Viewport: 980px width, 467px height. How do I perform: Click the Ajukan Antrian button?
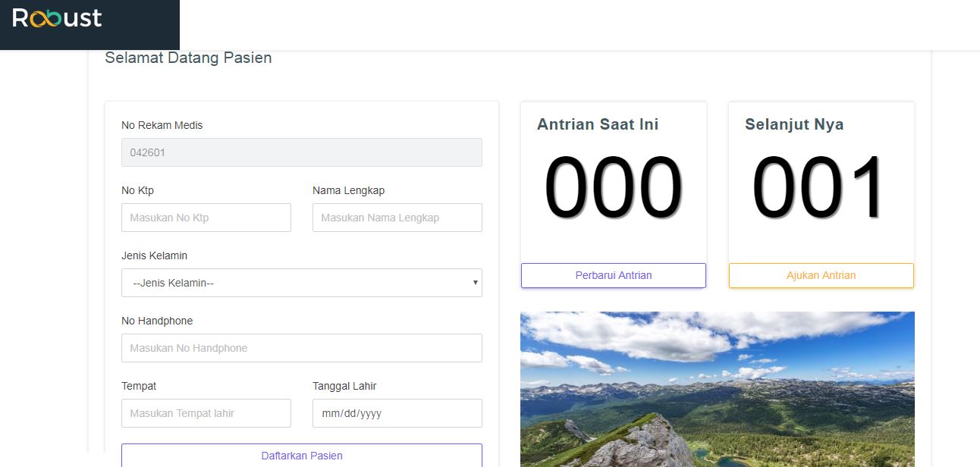click(x=821, y=275)
